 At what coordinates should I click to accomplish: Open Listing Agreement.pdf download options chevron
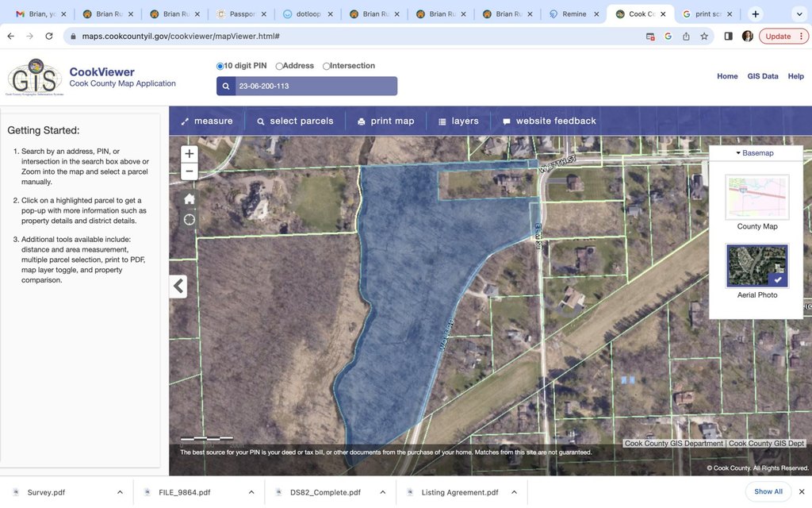tap(515, 492)
